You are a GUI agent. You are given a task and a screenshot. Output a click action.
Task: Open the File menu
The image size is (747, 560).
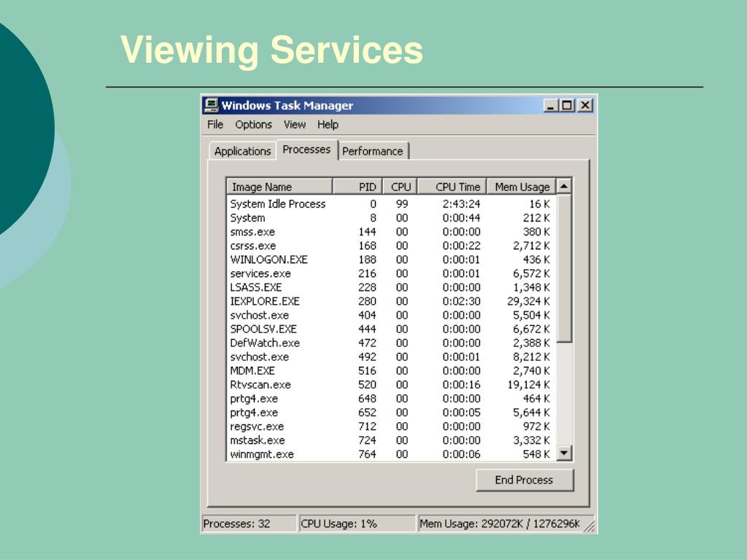215,125
